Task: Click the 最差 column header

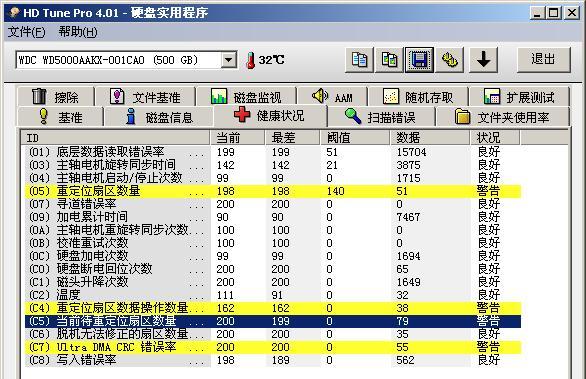Action: pos(293,138)
